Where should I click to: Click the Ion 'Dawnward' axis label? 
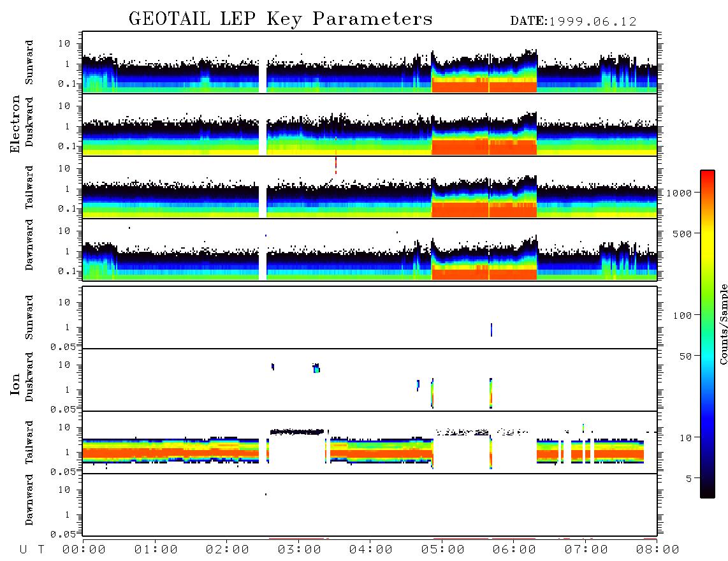(29, 500)
